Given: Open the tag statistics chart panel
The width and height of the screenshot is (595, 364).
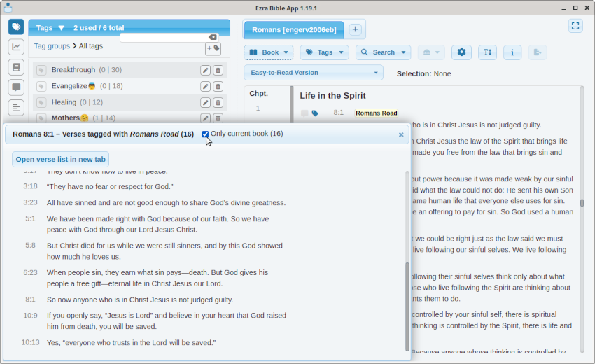Looking at the screenshot, I should click(x=16, y=47).
